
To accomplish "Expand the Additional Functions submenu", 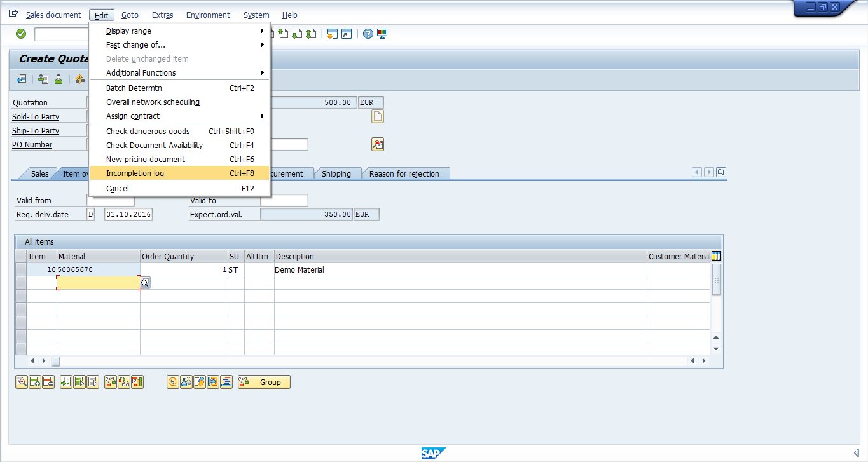I will 180,72.
